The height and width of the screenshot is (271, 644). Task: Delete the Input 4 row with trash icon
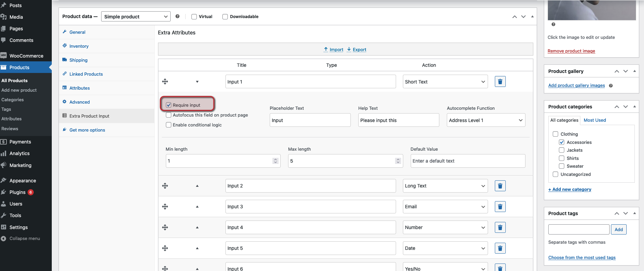500,227
